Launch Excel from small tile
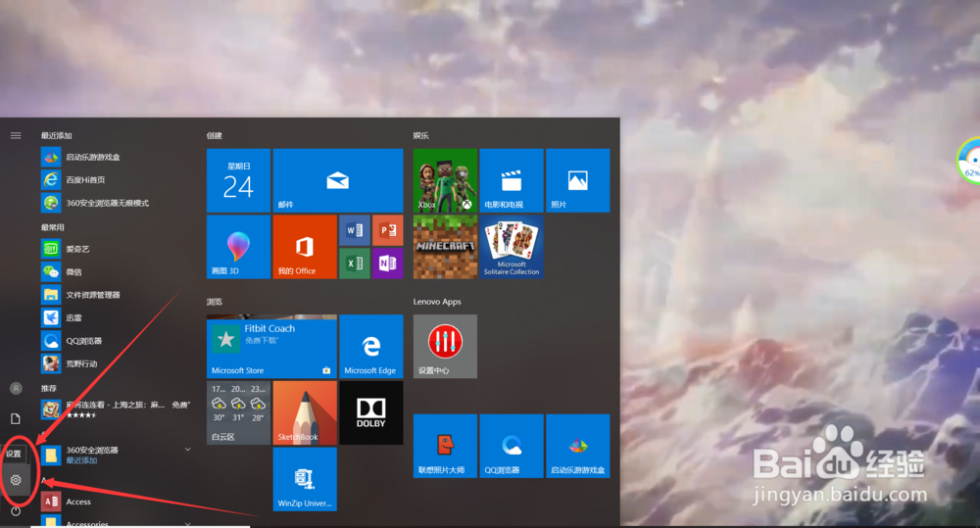The image size is (980, 528). point(355,264)
